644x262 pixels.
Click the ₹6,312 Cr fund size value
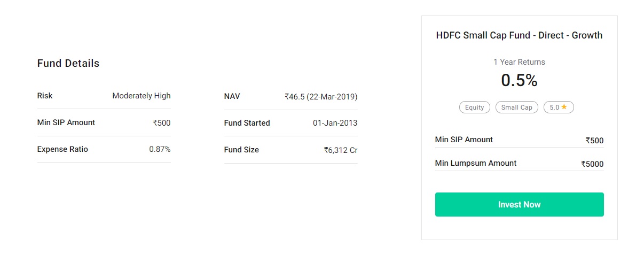(x=340, y=150)
